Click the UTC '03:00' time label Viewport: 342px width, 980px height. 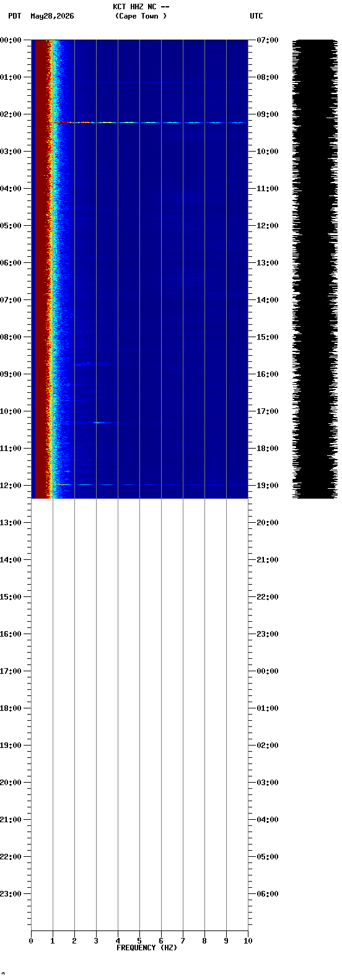[268, 783]
